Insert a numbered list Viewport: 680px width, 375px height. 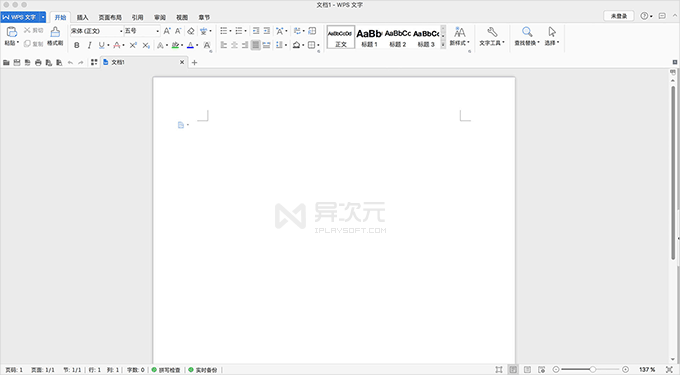click(239, 31)
